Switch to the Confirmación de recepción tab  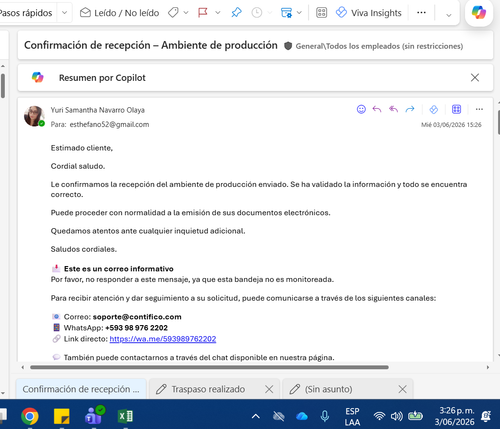(81, 389)
